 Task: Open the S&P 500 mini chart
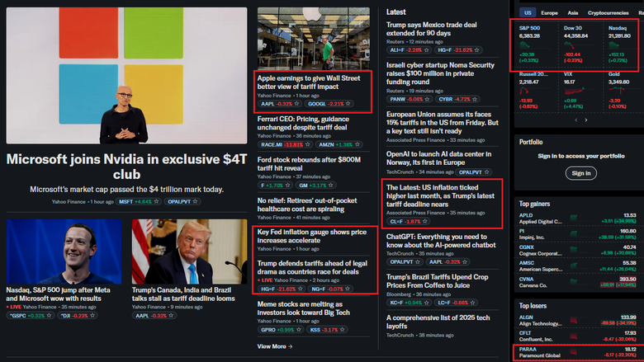[x=525, y=45]
